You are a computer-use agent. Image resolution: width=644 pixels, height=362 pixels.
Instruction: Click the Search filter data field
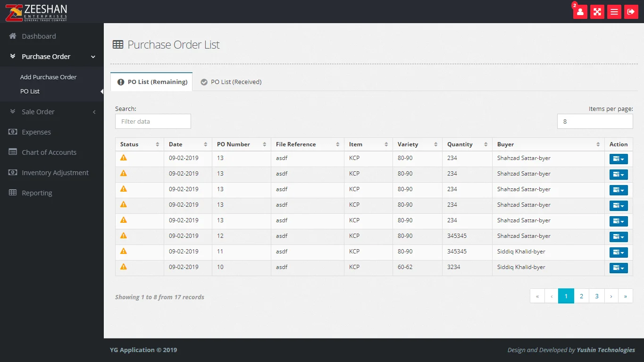point(153,121)
